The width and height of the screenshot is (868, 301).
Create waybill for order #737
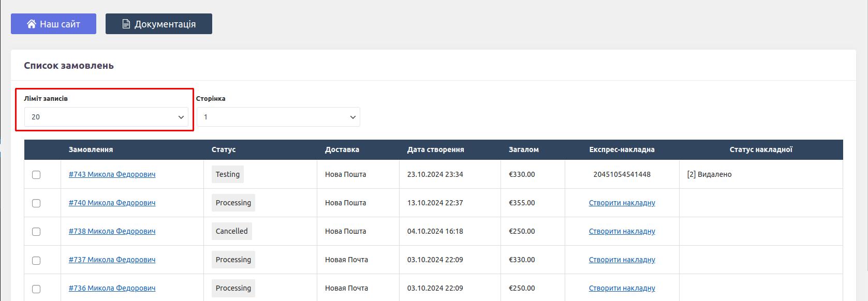(622, 260)
